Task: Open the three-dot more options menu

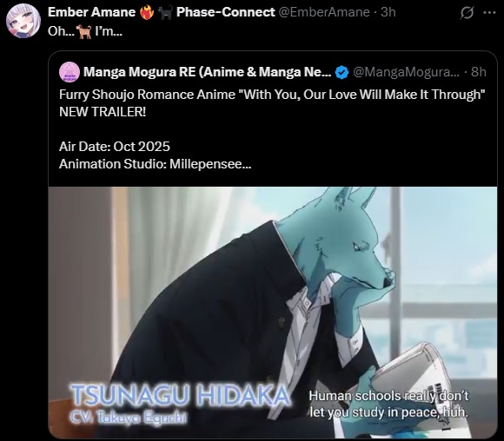Action: (489, 13)
